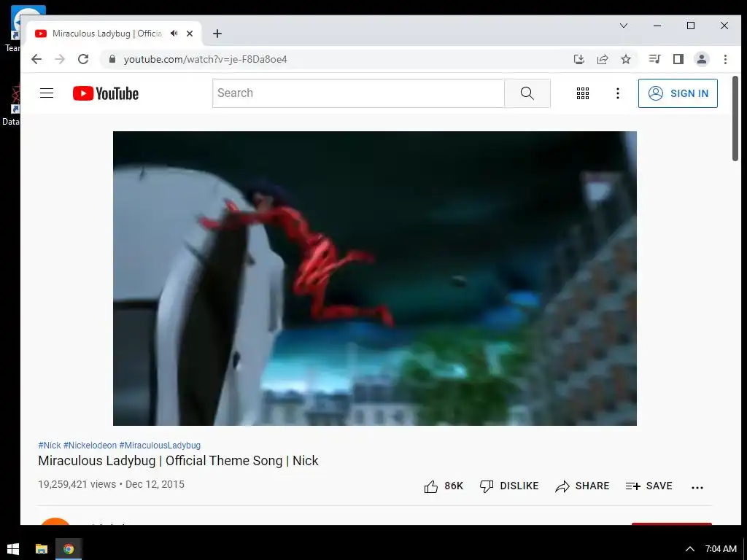Open Chrome profile avatar menu
747x560 pixels.
(x=702, y=59)
